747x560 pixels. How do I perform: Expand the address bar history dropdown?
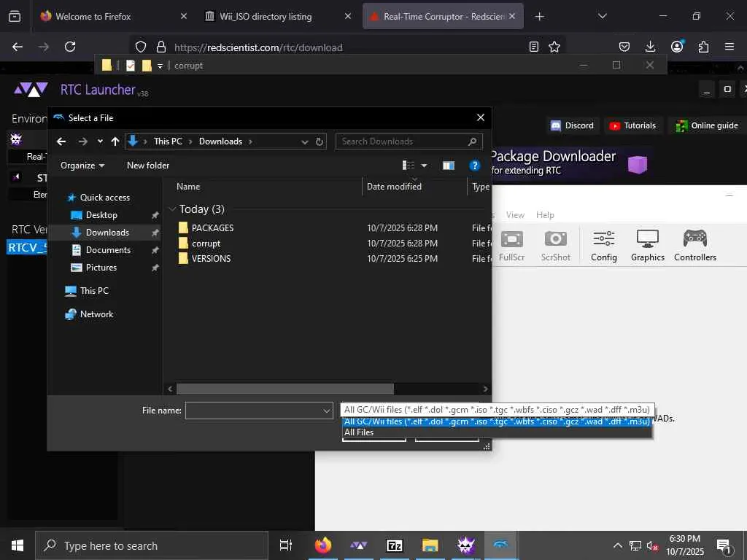(x=304, y=142)
